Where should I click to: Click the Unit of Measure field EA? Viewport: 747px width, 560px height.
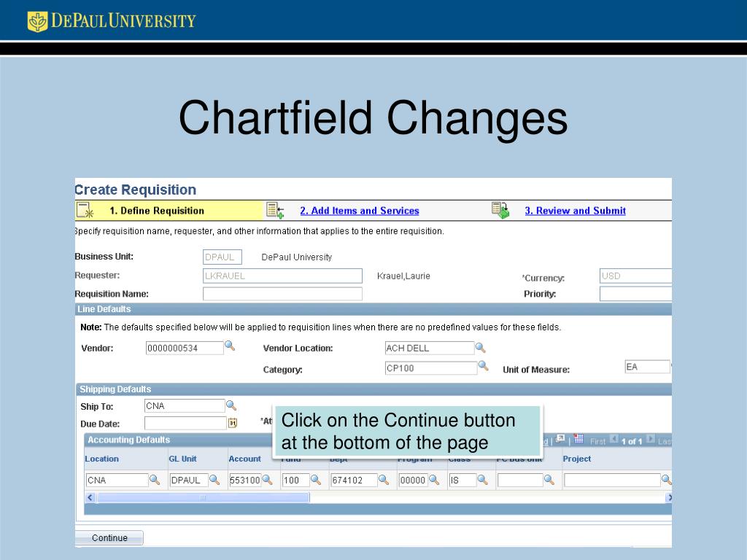click(647, 367)
